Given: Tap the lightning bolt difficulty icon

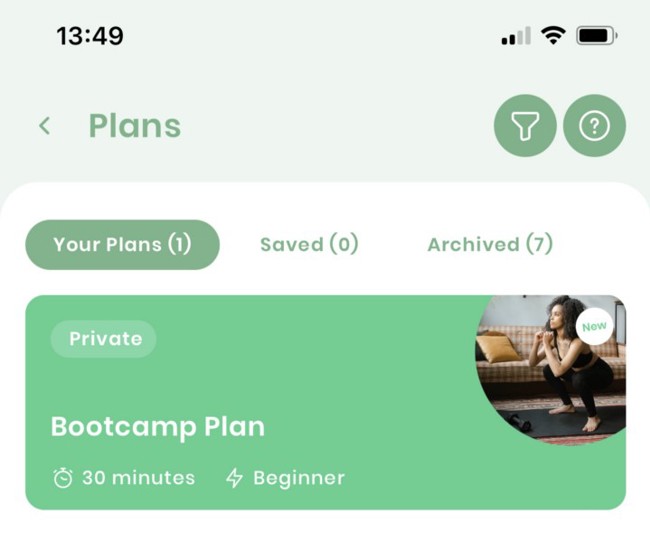Looking at the screenshot, I should point(234,478).
